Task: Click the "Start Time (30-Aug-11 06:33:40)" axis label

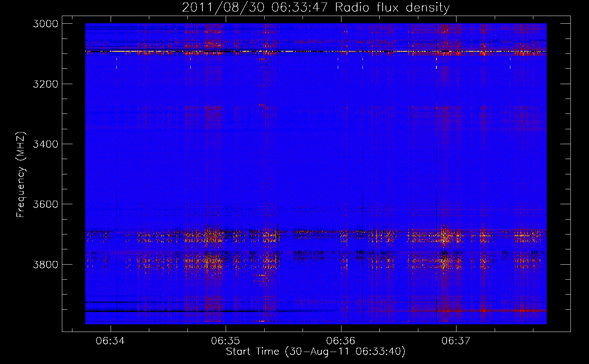Action: (316, 352)
